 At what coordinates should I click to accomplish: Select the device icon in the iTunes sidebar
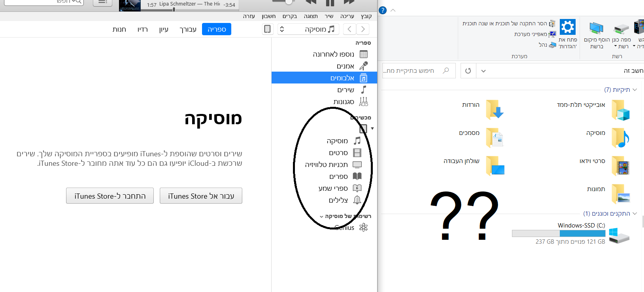363,129
